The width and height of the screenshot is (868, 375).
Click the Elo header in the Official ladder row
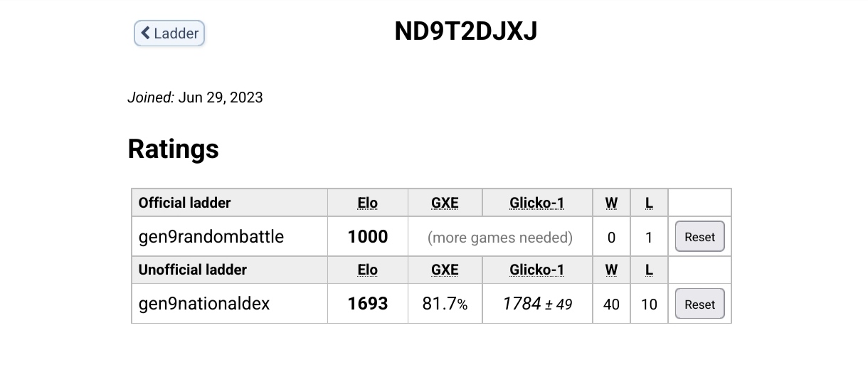point(368,204)
